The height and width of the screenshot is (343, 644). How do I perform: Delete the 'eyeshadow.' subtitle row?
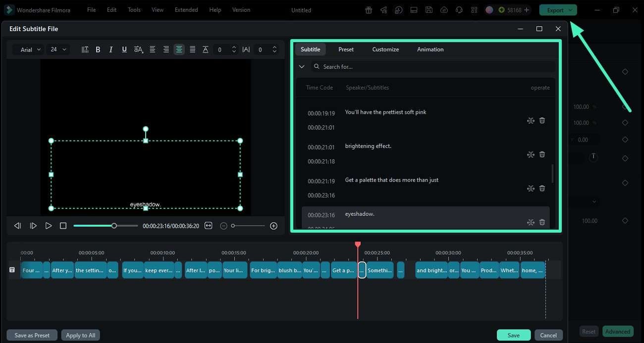coord(542,222)
